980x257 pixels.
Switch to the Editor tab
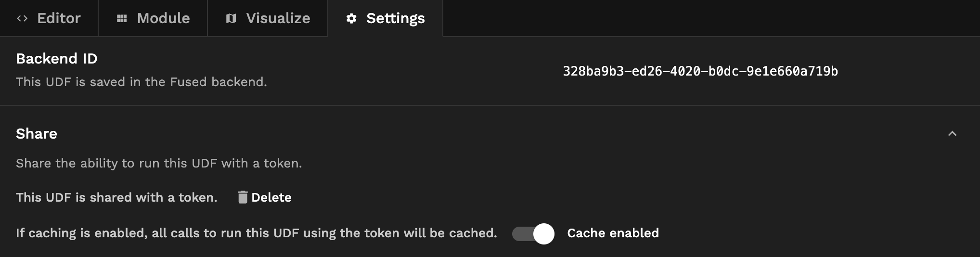click(x=58, y=18)
